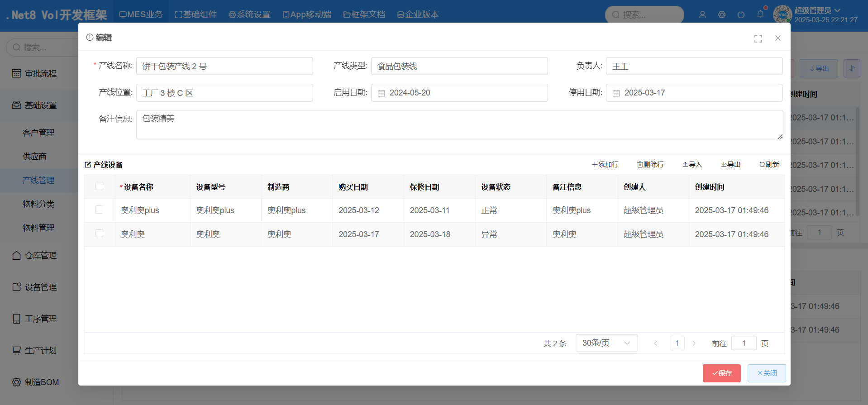Open the 超级管理员 user dropdown

tap(817, 10)
